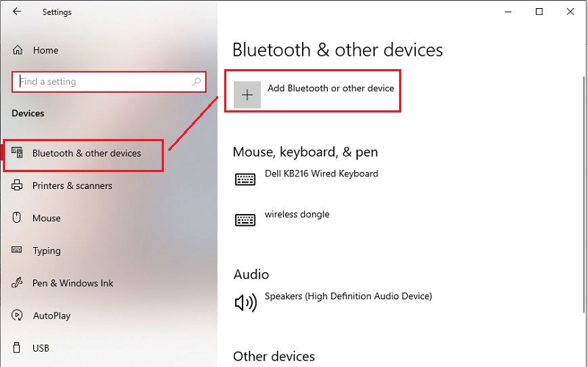Screen dimensions: 588x367
Task: Click the USB icon in sidebar
Action: coord(17,348)
